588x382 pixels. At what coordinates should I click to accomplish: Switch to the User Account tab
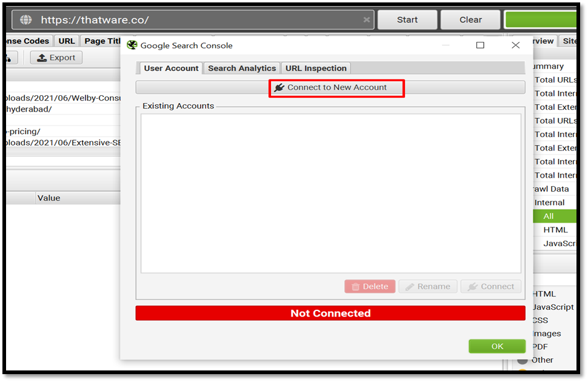pos(171,69)
